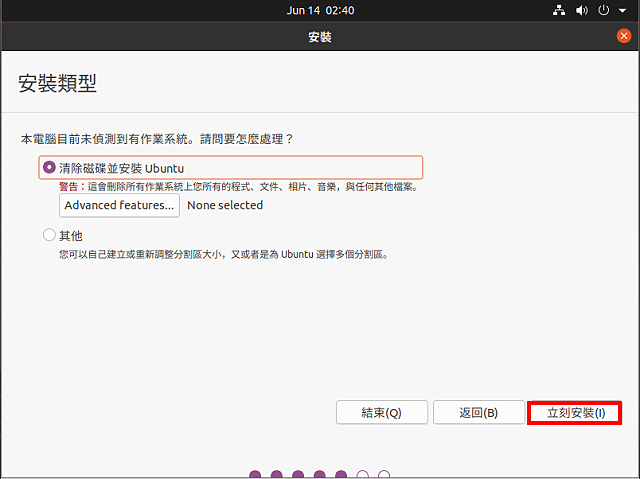The image size is (640, 479).
Task: Click the power icon in top bar
Action: pyautogui.click(x=603, y=10)
